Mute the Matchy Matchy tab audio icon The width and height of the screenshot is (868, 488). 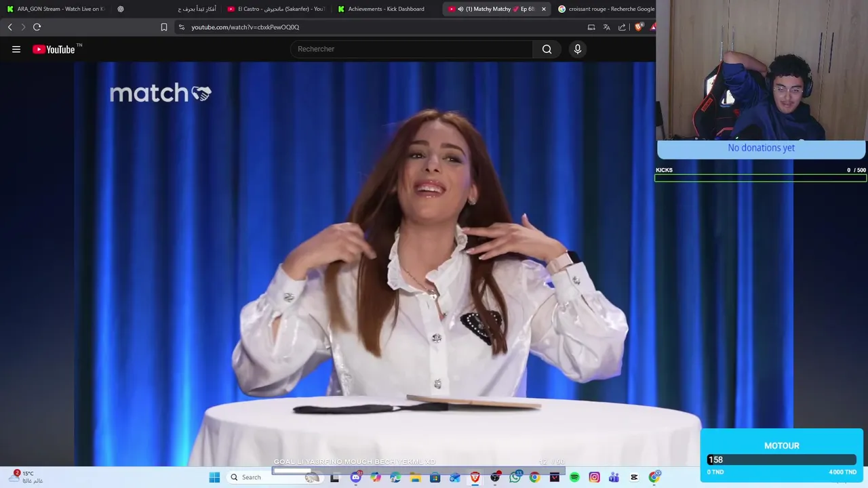click(460, 9)
